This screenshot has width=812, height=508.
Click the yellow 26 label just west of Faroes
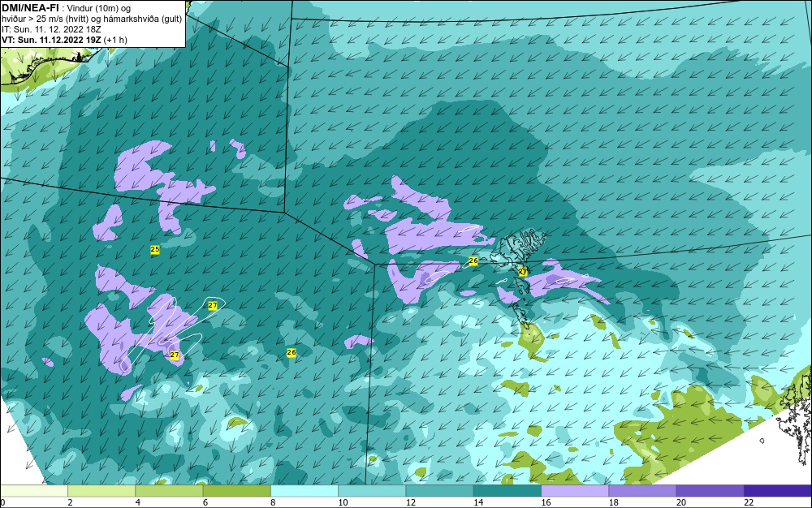(473, 261)
